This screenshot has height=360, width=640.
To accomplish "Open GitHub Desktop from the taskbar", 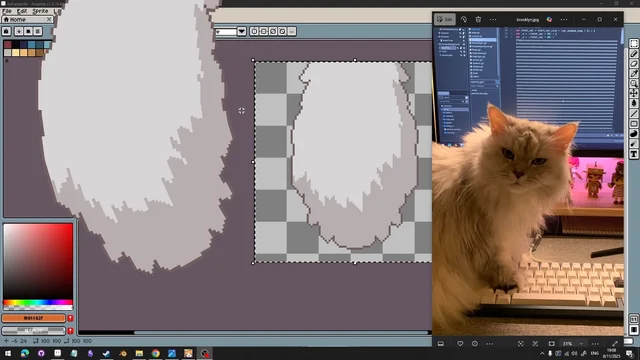I will pyautogui.click(x=41, y=353).
